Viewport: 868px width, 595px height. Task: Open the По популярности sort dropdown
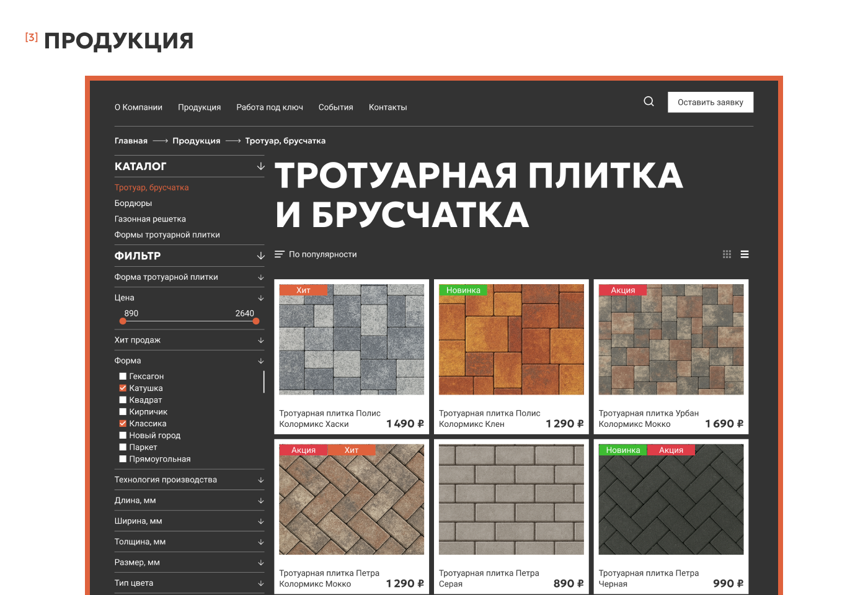coord(322,254)
